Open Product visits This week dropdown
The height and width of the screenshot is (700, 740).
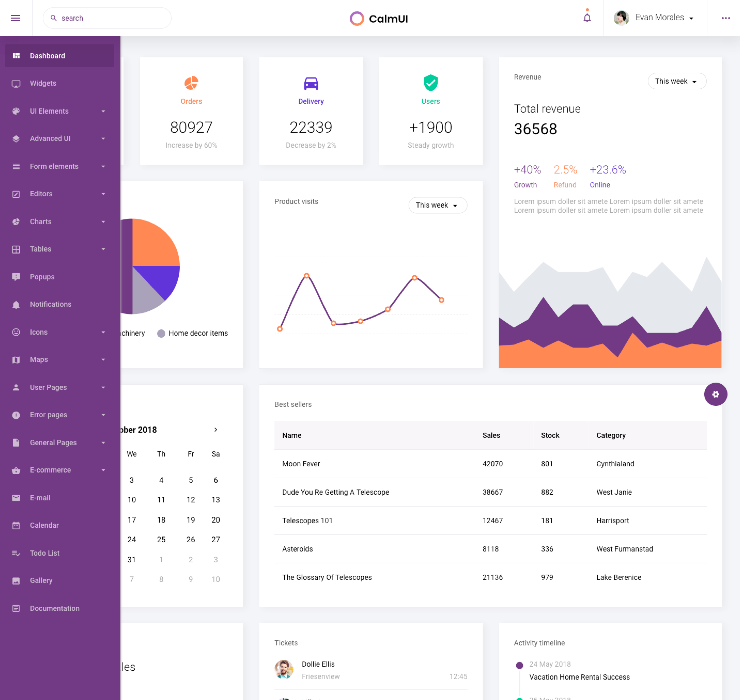(437, 205)
